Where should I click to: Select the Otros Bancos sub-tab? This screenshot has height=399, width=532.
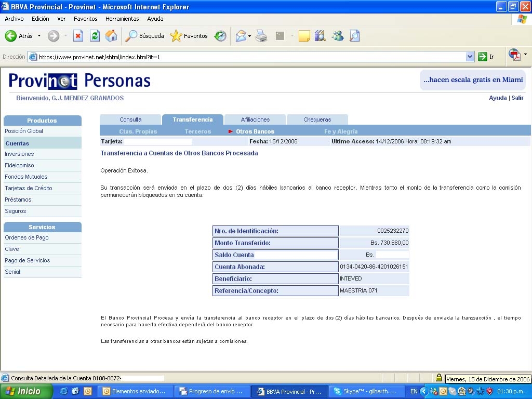point(255,131)
